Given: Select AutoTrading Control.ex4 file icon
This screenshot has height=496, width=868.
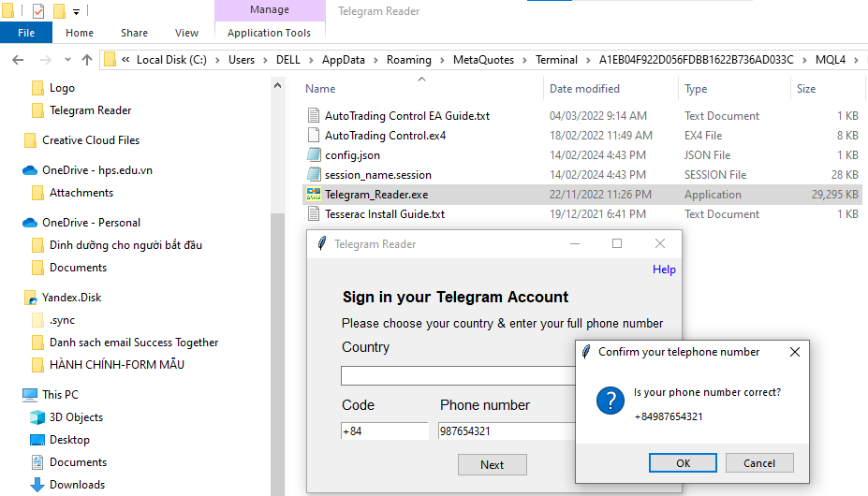Looking at the screenshot, I should coord(314,135).
